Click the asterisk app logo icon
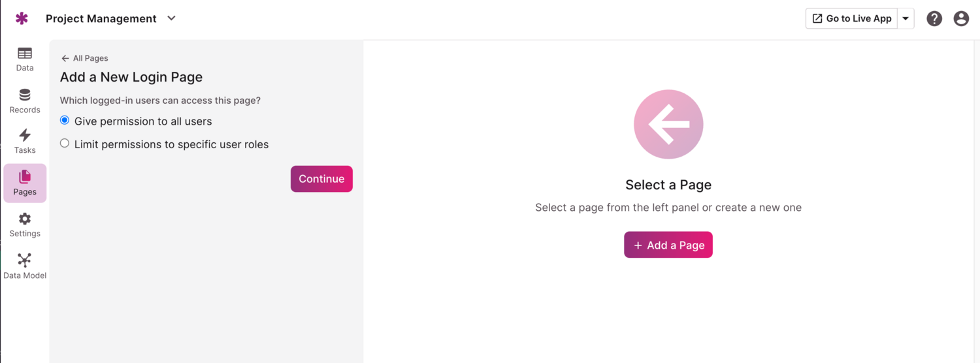 [22, 18]
